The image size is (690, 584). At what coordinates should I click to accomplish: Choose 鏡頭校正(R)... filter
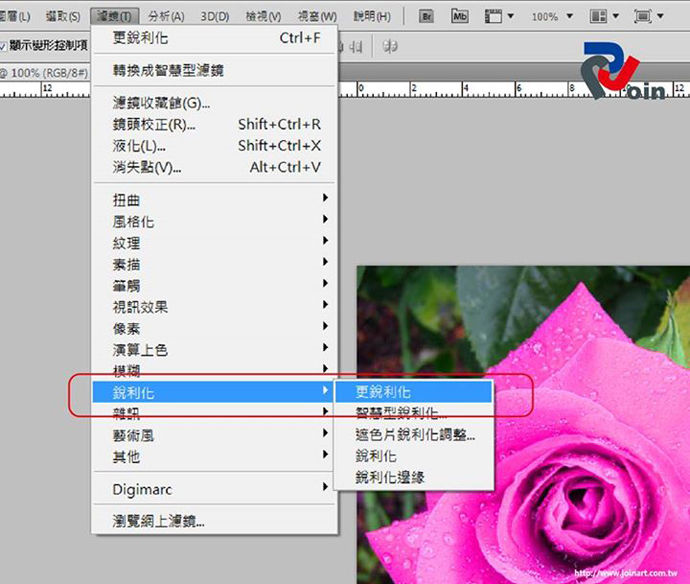[214, 125]
